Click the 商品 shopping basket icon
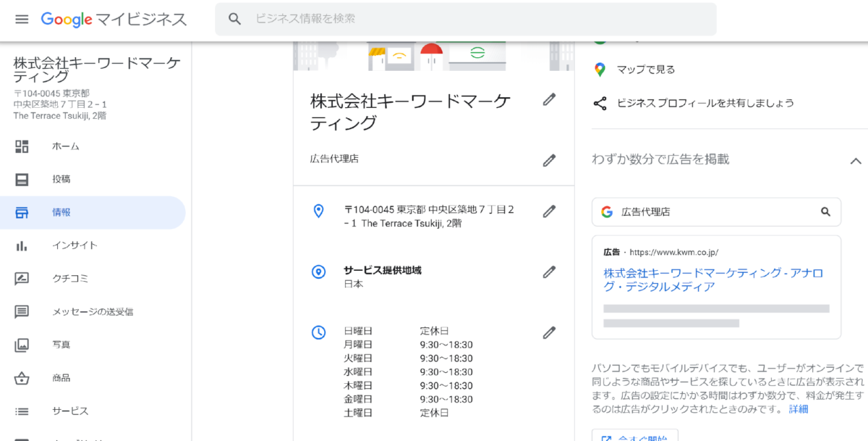 pos(22,378)
